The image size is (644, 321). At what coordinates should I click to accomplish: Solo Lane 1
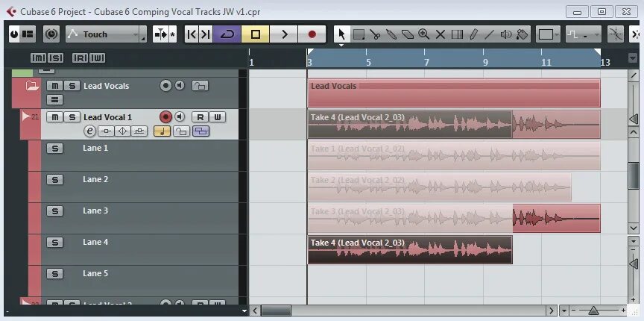54,148
